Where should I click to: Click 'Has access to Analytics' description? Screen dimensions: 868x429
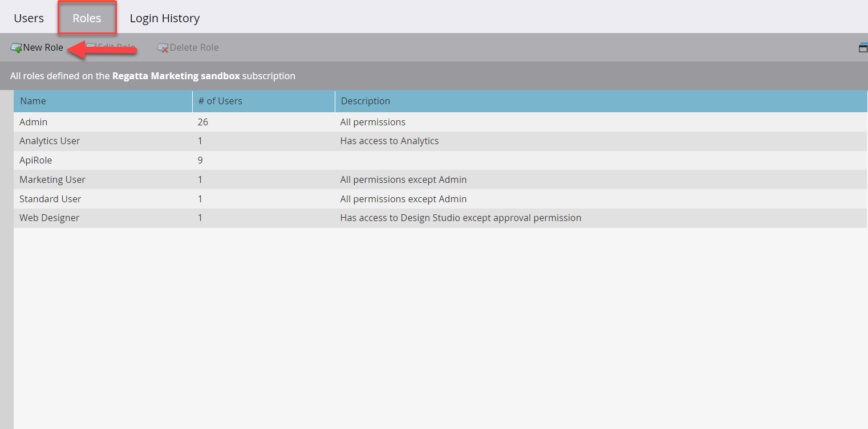point(390,141)
